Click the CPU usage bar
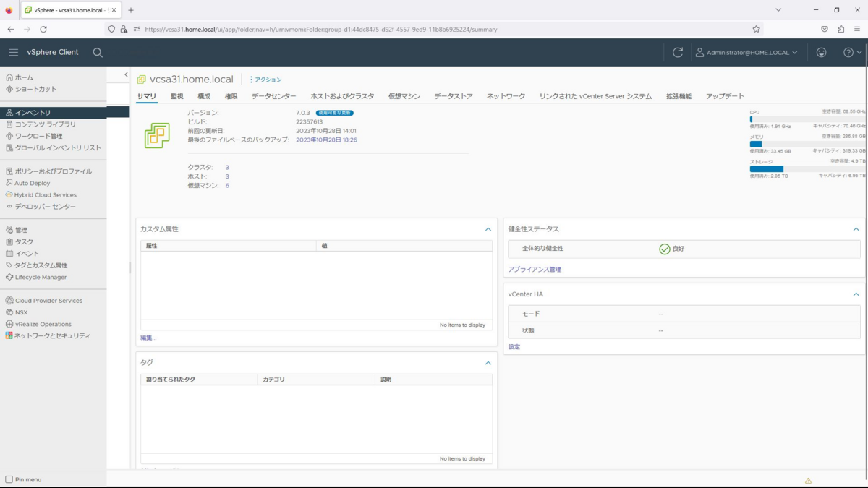 [807, 120]
